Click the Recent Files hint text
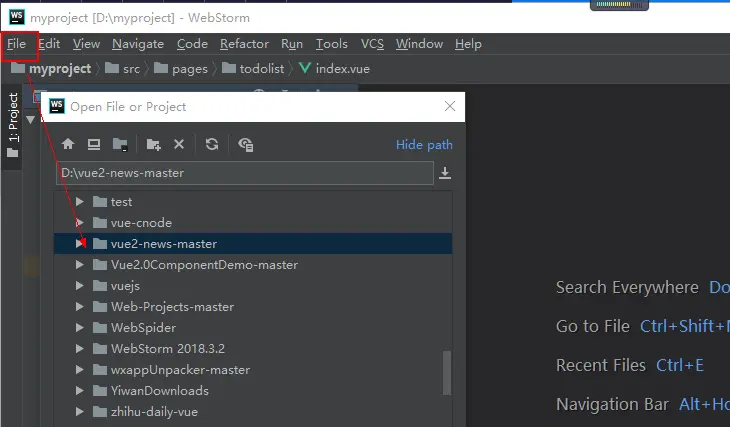730x427 pixels. (601, 365)
